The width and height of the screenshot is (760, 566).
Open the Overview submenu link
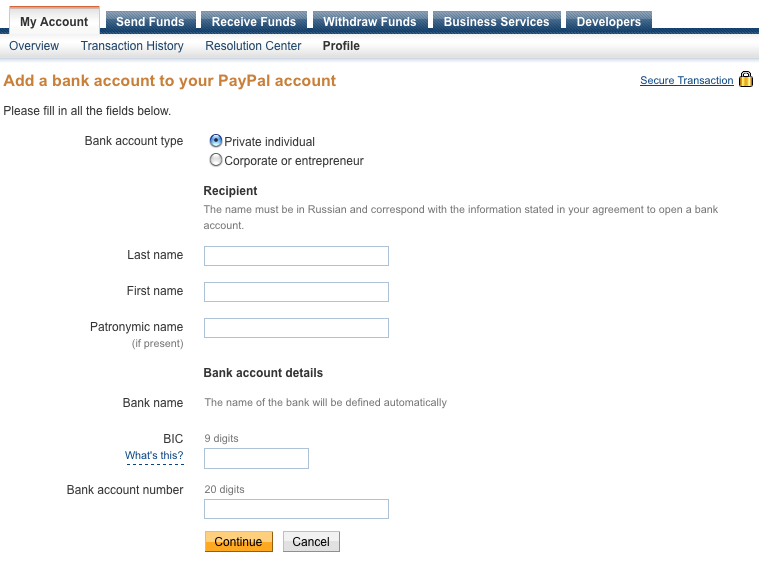click(34, 46)
